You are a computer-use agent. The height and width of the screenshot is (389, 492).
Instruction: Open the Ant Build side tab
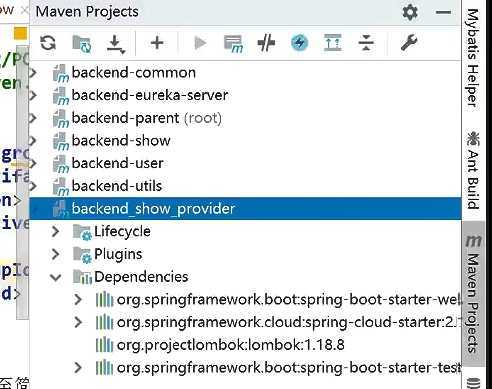tap(473, 170)
